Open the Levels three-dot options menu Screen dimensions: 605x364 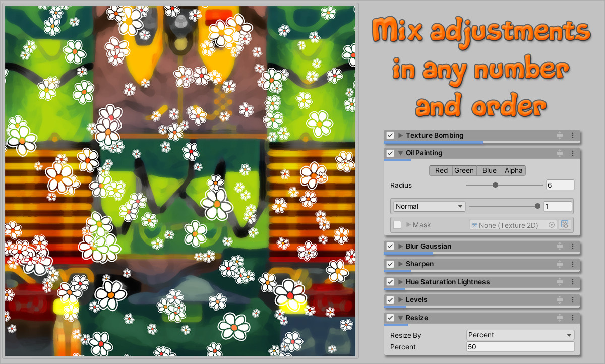tap(573, 300)
